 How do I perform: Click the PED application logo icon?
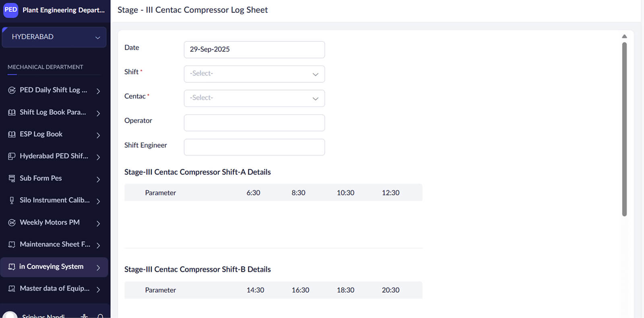click(11, 10)
